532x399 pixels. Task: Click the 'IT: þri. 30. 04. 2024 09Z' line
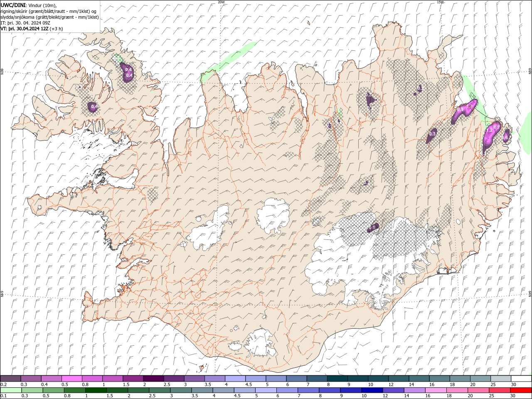click(x=25, y=23)
